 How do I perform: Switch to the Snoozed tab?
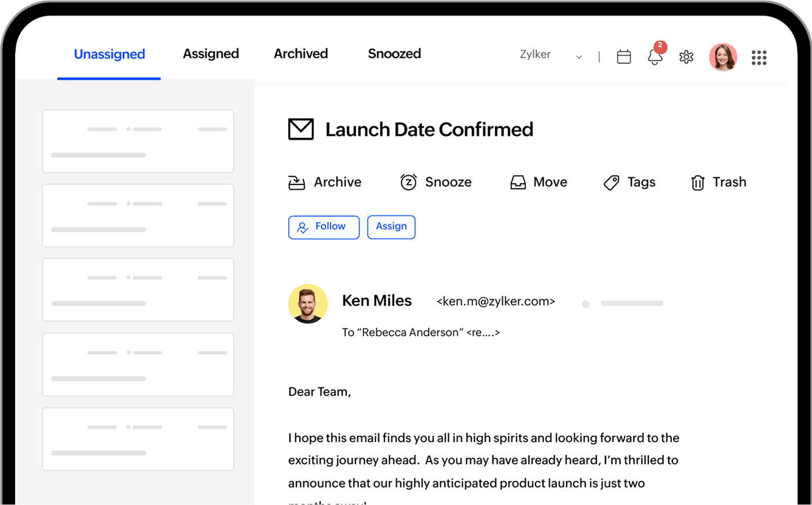[x=394, y=53]
